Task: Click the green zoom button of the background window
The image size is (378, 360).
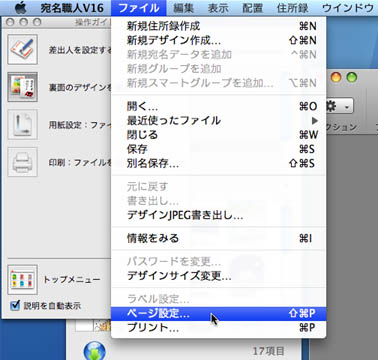Action: tap(352, 78)
